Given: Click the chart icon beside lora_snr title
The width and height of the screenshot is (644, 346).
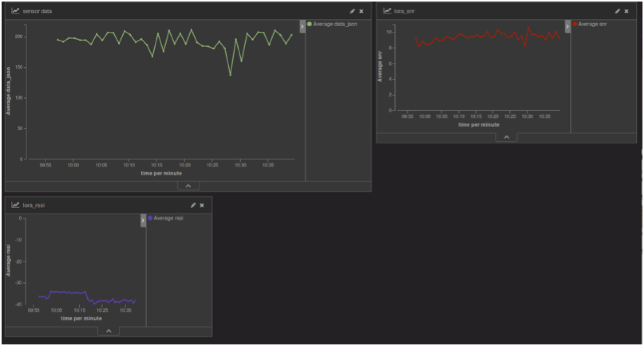Looking at the screenshot, I should click(x=387, y=11).
